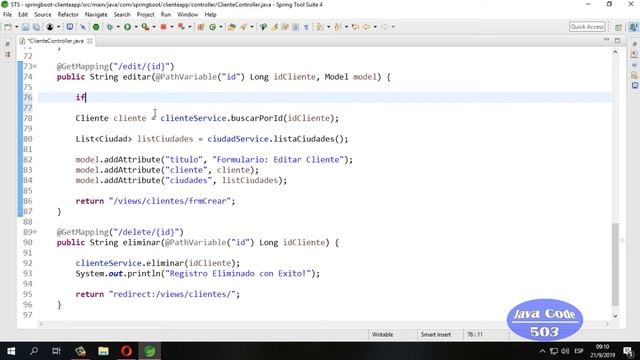Open the Help menu
640x360 pixels.
[210, 15]
